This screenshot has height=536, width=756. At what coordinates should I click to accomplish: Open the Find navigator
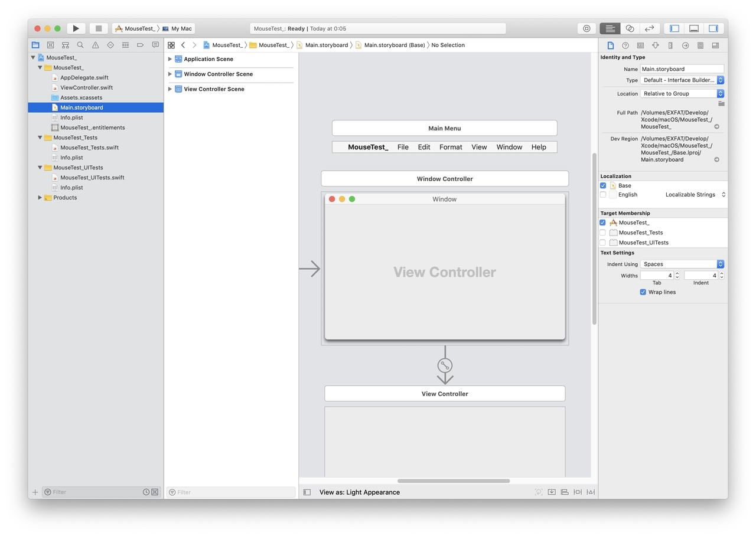point(80,45)
